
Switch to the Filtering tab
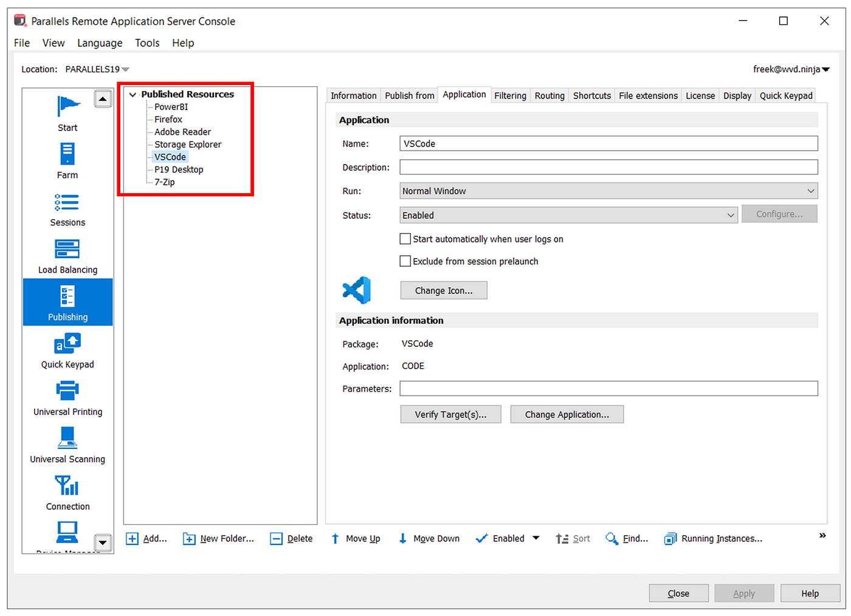pyautogui.click(x=511, y=96)
